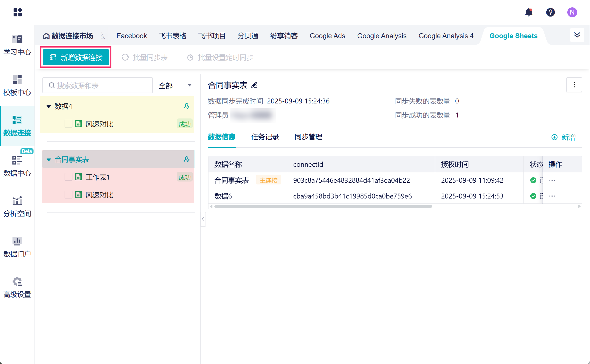Expand the hidden tabs double-chevron
The image size is (590, 364).
click(577, 35)
